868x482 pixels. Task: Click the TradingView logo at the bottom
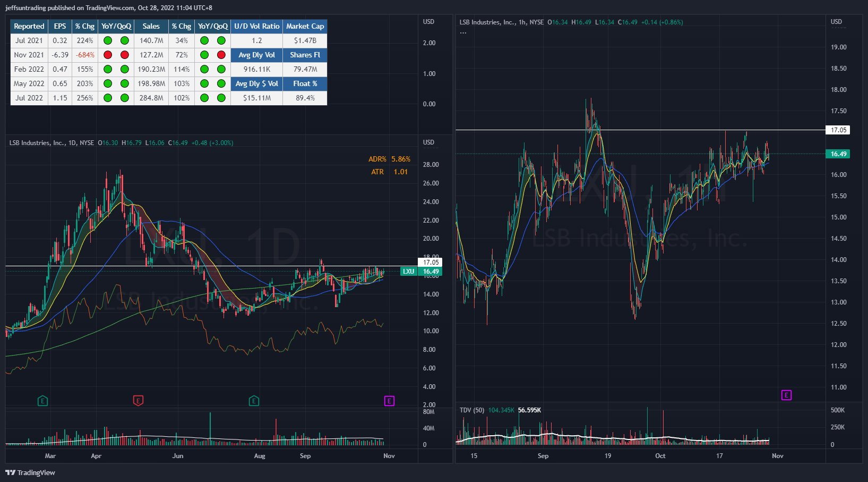coord(30,472)
